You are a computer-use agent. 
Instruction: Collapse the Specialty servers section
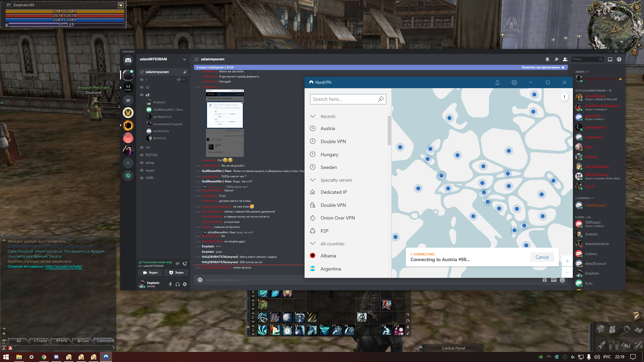tap(313, 180)
